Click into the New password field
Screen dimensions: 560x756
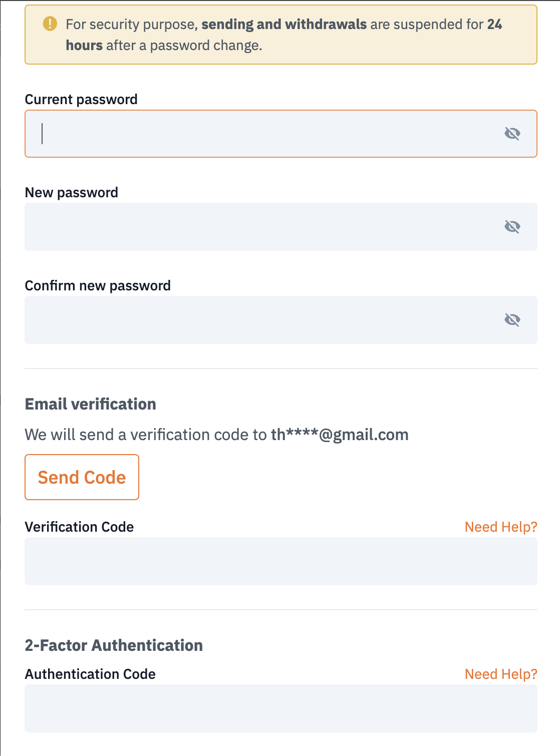click(281, 227)
